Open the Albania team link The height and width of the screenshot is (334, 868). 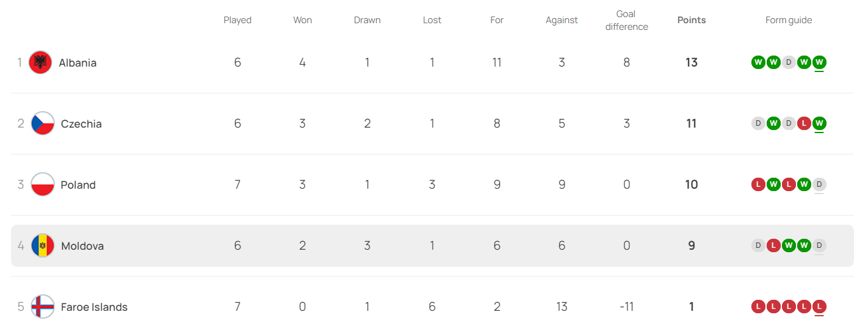78,62
